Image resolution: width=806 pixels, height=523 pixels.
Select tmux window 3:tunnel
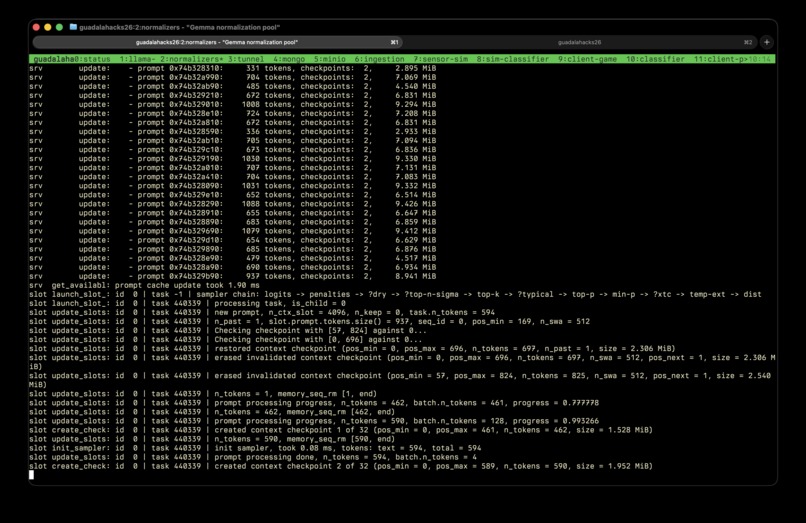(246, 59)
